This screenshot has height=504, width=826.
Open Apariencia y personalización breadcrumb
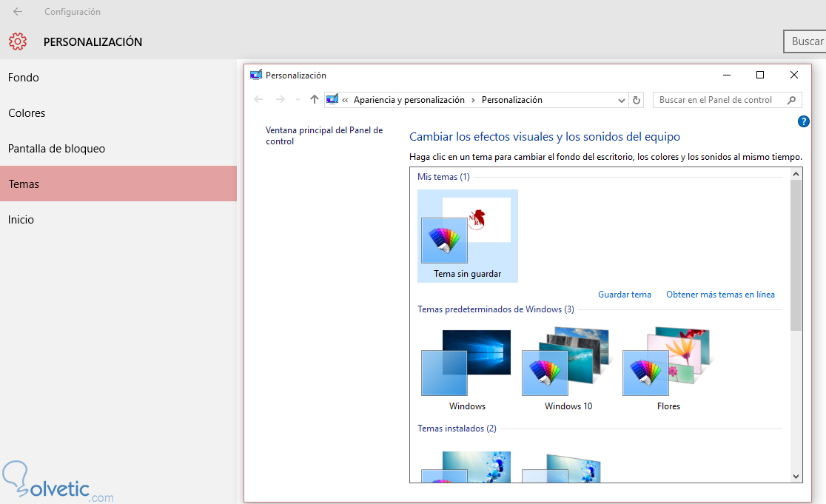coord(409,100)
